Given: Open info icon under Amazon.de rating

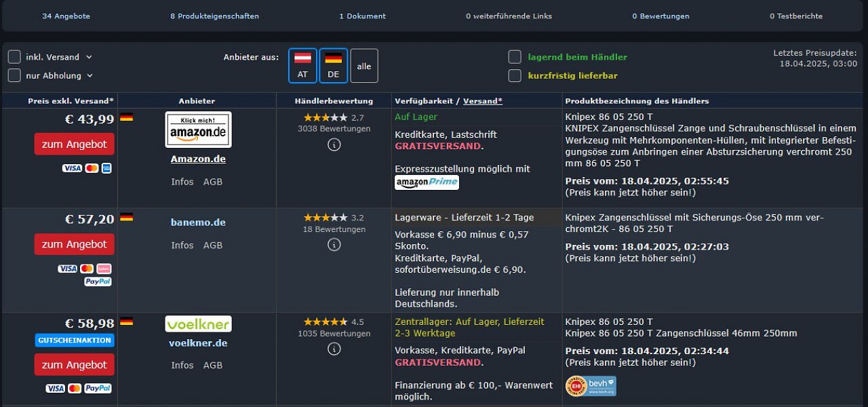Looking at the screenshot, I should click(334, 144).
